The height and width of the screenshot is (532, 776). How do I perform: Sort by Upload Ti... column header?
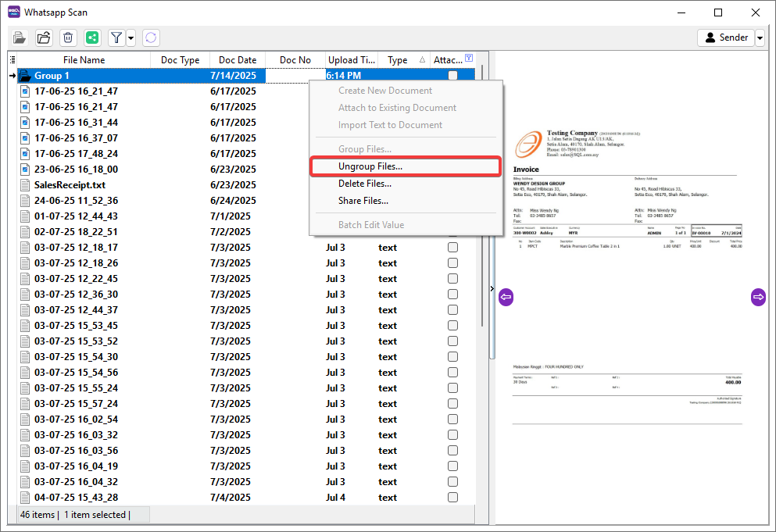[352, 60]
